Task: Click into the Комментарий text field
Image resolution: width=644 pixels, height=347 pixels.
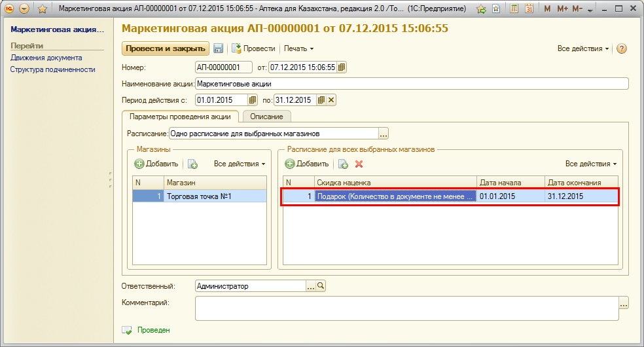Action: [406, 308]
